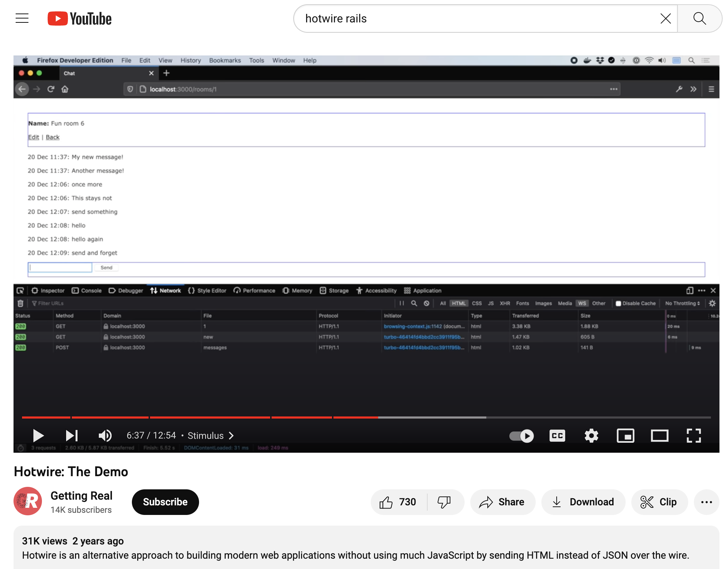Jump to the first chapter segment

coord(46,417)
